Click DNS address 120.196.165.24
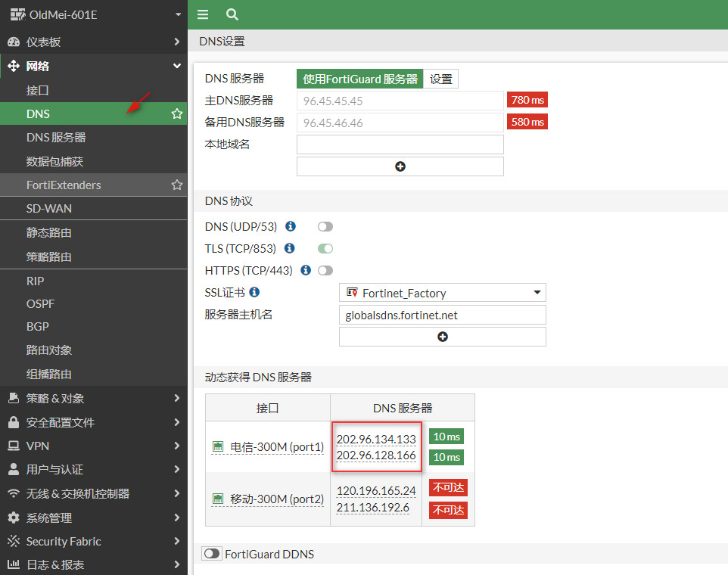The image size is (728, 575). tap(376, 490)
